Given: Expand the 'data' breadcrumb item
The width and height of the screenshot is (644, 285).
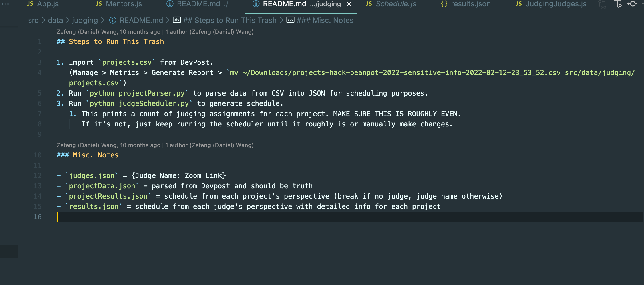Looking at the screenshot, I should click(55, 20).
